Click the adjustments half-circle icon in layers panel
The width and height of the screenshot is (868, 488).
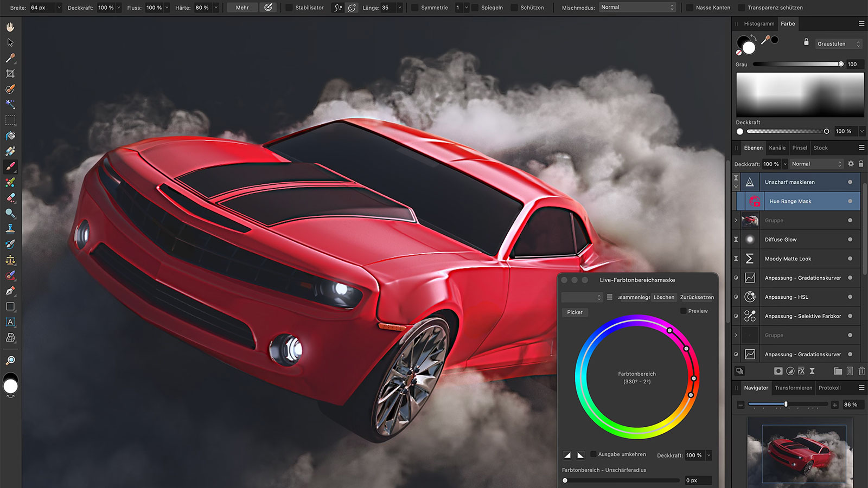pos(790,371)
